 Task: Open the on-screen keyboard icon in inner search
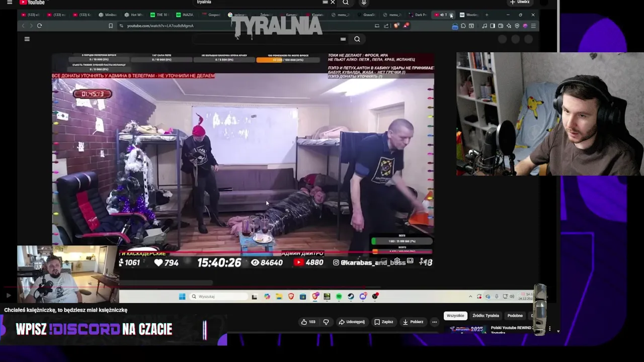point(343,39)
